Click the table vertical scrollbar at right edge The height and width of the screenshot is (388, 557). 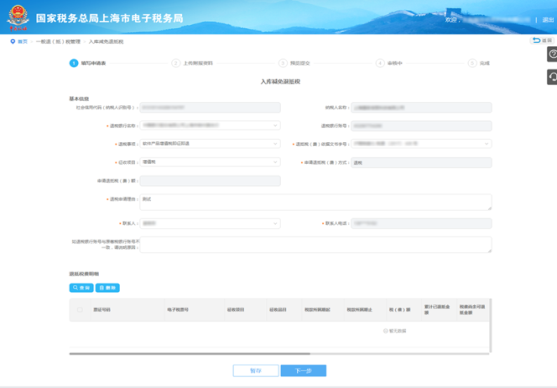coord(491,325)
